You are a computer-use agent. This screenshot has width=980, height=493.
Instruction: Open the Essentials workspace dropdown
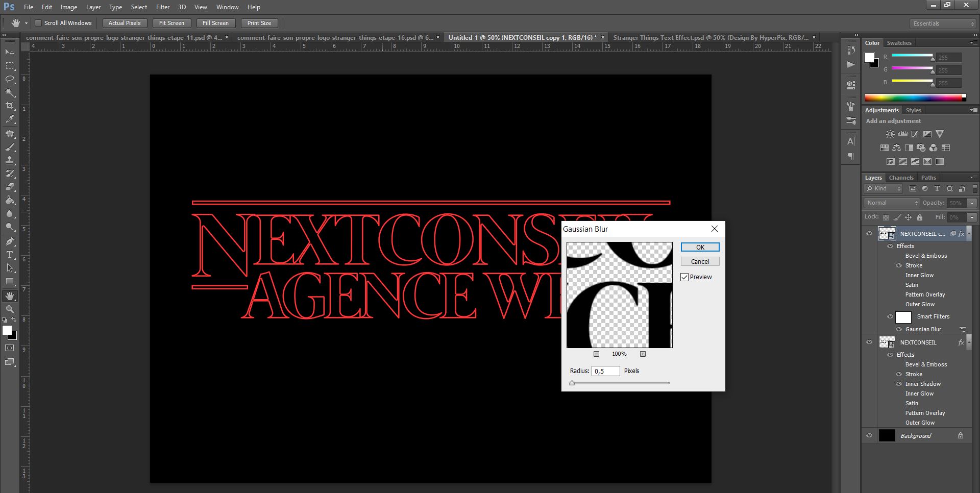pos(943,23)
